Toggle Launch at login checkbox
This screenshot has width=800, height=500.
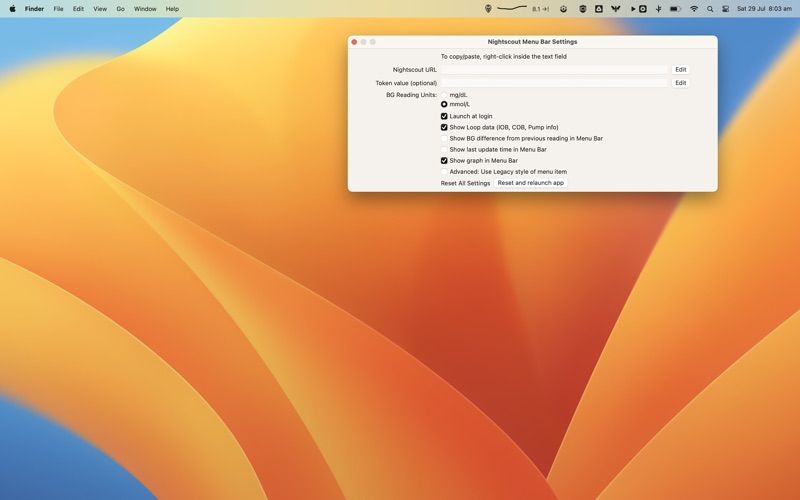coord(444,116)
